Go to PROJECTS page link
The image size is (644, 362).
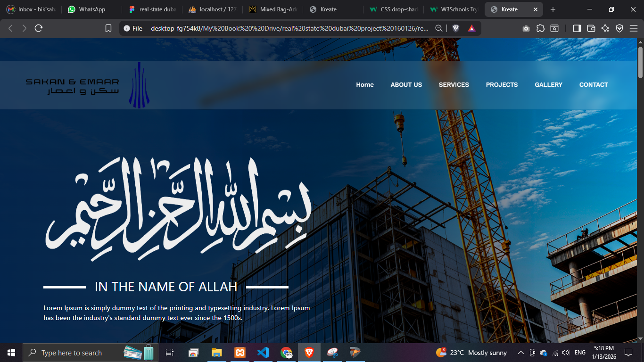502,85
